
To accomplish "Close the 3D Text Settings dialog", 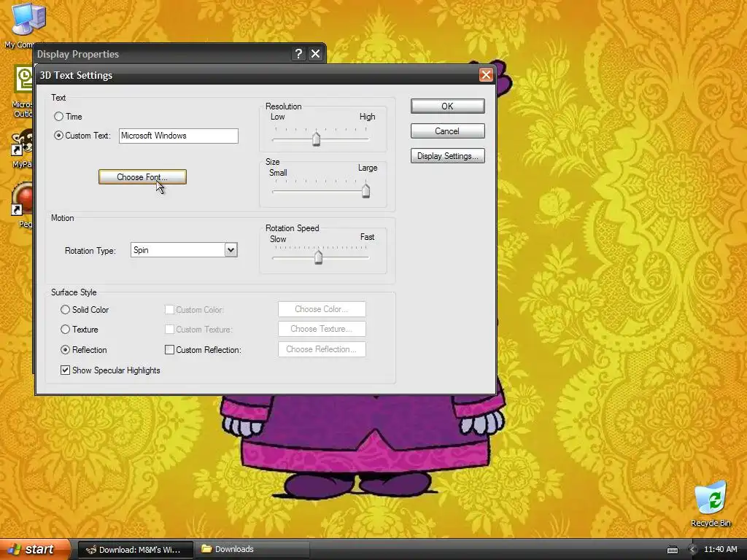I will tap(485, 75).
